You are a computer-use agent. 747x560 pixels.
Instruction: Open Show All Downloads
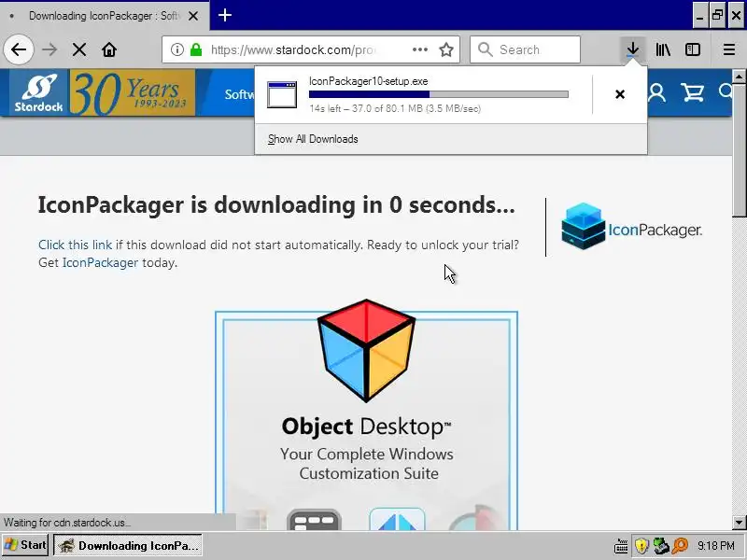313,139
